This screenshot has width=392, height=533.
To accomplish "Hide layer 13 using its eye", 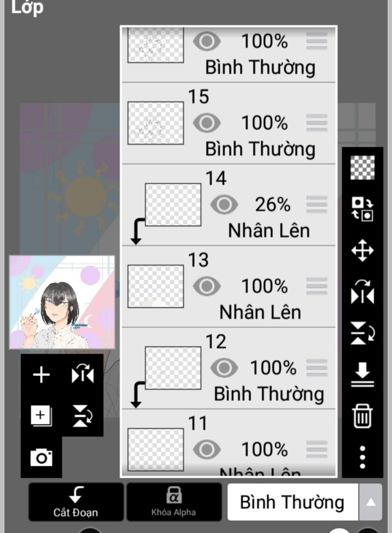I will tap(207, 286).
